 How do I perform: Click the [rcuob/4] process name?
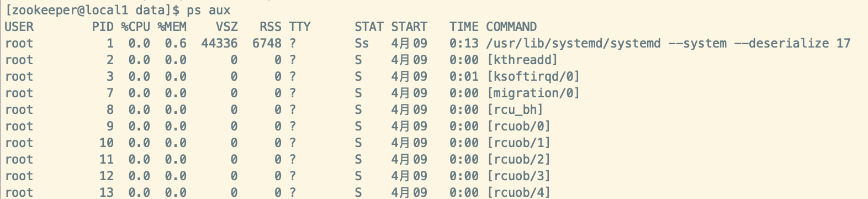click(518, 192)
